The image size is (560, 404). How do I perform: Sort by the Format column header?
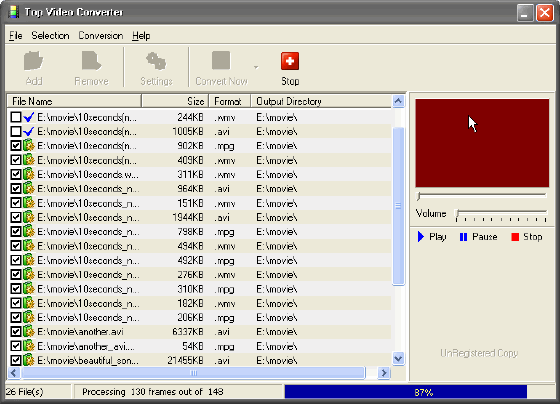pos(230,101)
